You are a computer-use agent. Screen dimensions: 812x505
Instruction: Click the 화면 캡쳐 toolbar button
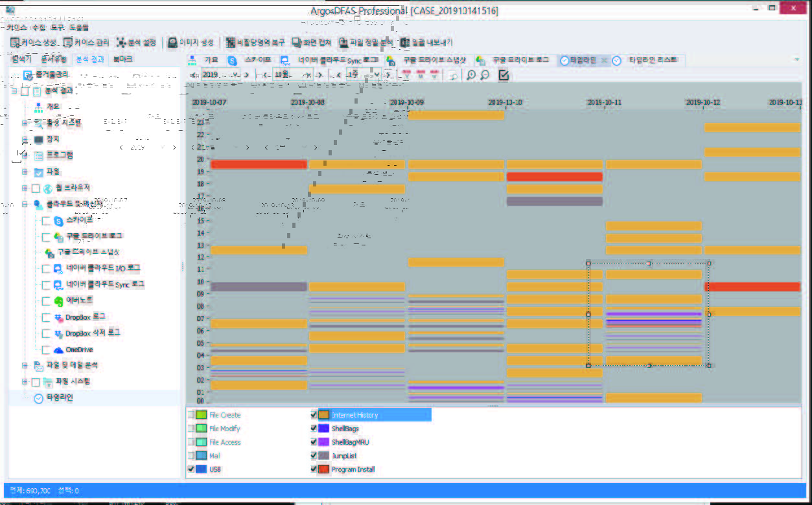[312, 42]
